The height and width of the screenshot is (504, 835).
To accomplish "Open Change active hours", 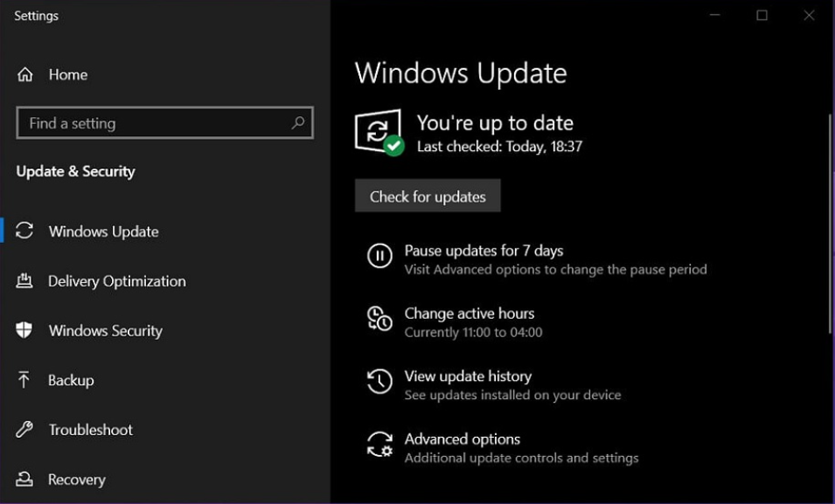I will click(x=470, y=313).
